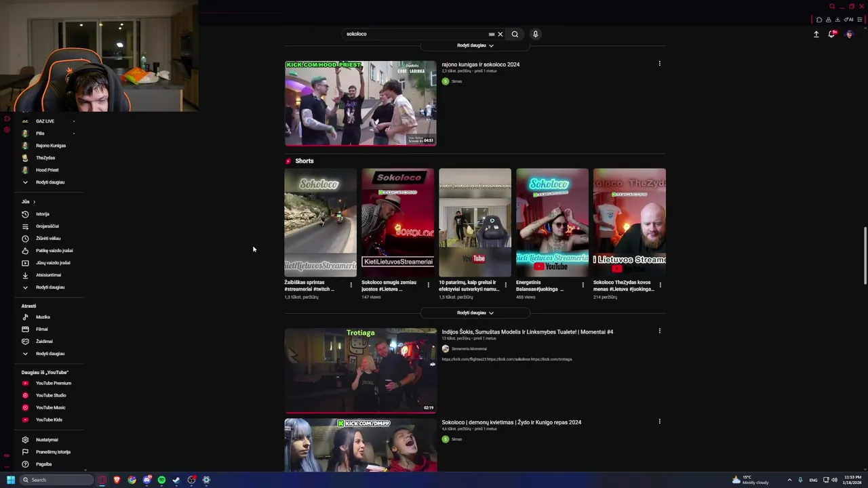Open browser easy setup menu icon

pos(860,20)
